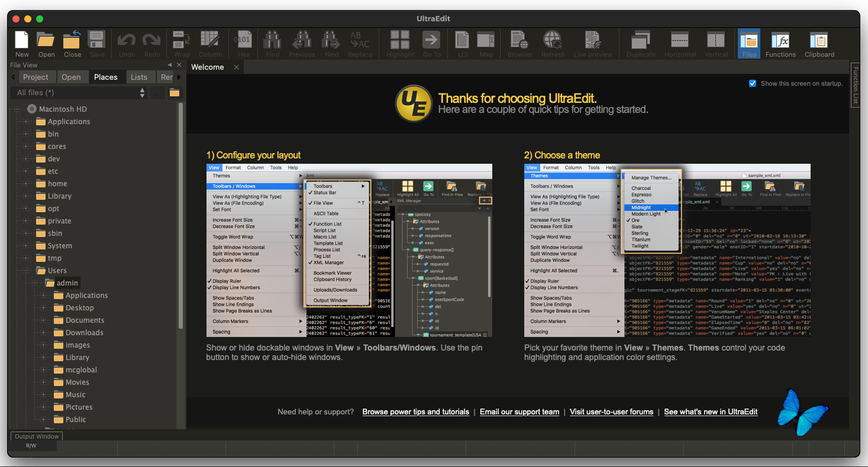868x467 pixels.
Task: Open Visit user-to-user forums link
Action: 612,412
